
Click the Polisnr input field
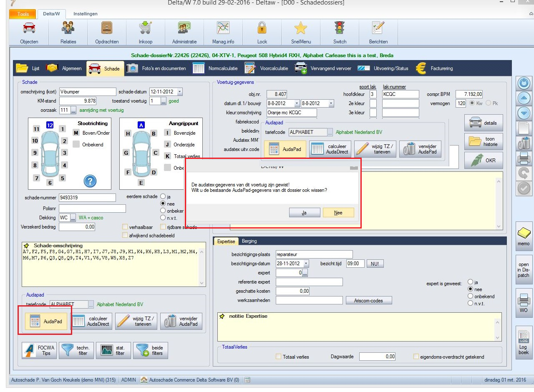(x=92, y=209)
